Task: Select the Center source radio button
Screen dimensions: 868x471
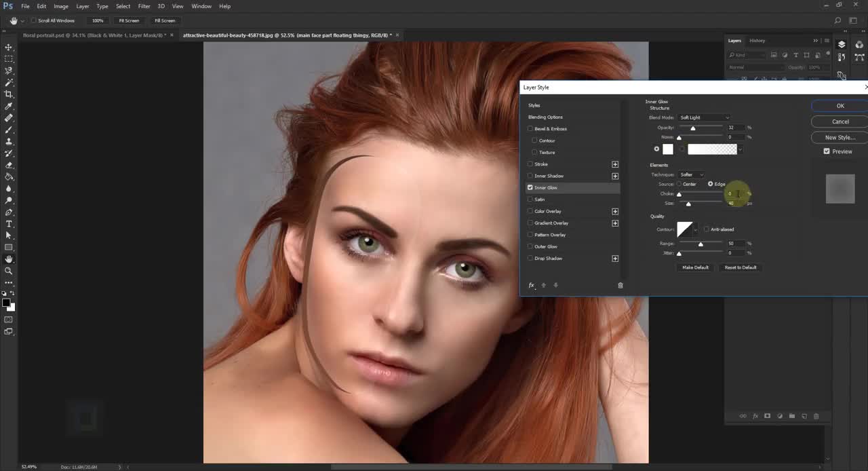Action: [679, 184]
